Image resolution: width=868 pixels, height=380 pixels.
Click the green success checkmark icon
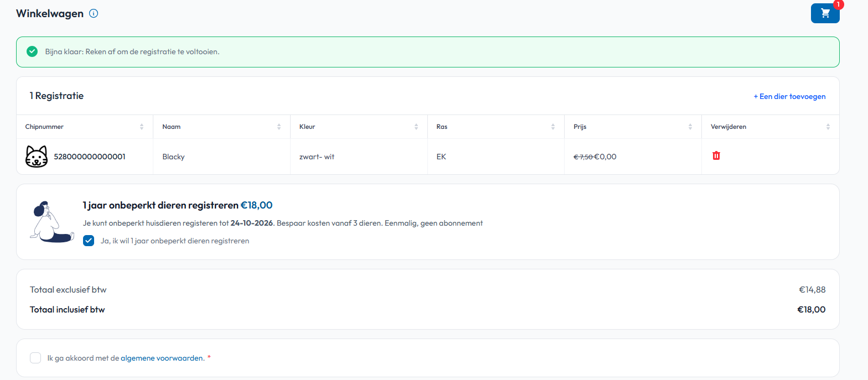pyautogui.click(x=32, y=51)
